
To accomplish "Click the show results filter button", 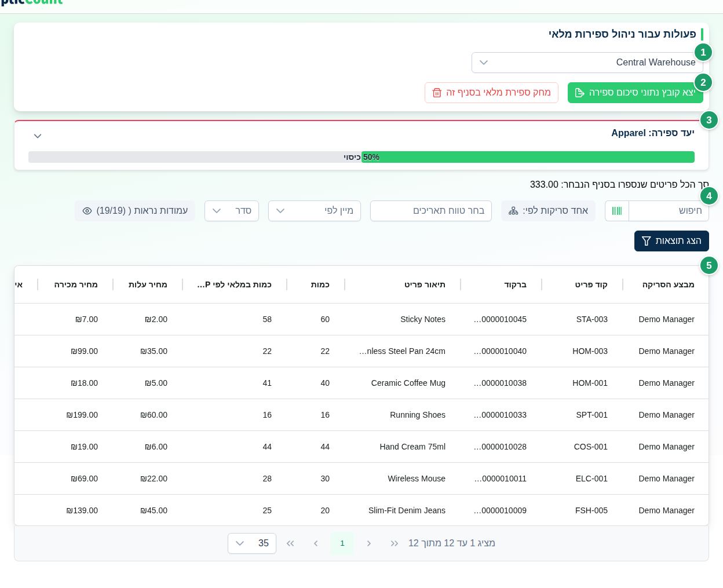I will pyautogui.click(x=671, y=241).
